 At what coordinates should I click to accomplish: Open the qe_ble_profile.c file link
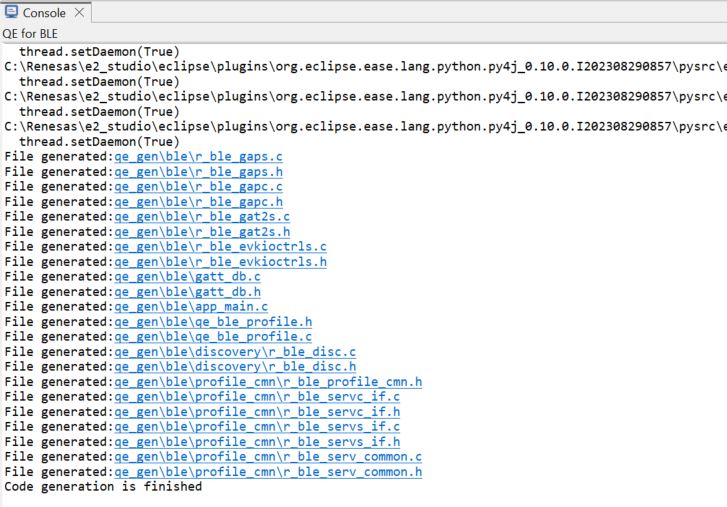click(x=213, y=337)
